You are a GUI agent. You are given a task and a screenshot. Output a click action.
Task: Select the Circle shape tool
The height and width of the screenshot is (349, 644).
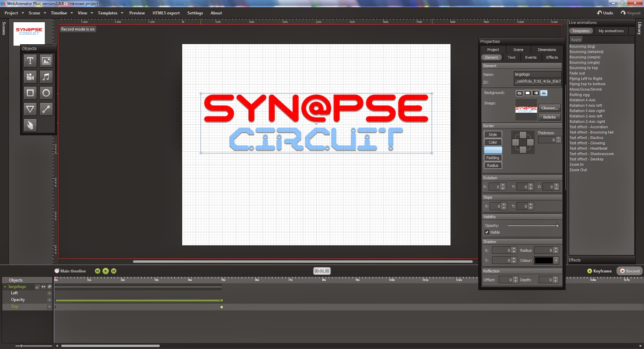click(x=46, y=93)
